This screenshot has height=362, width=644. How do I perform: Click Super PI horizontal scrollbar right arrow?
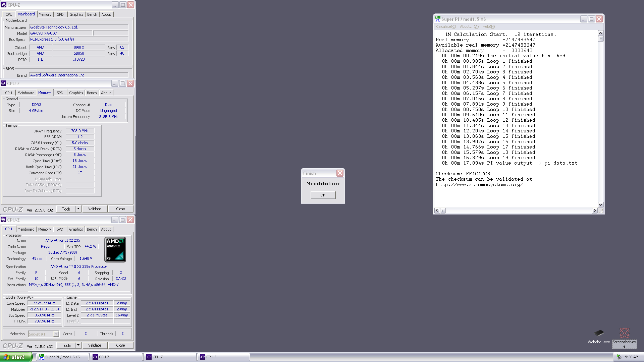pos(595,210)
